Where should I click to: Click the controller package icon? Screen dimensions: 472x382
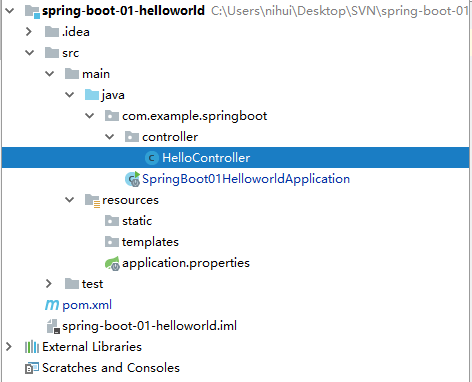coord(132,137)
